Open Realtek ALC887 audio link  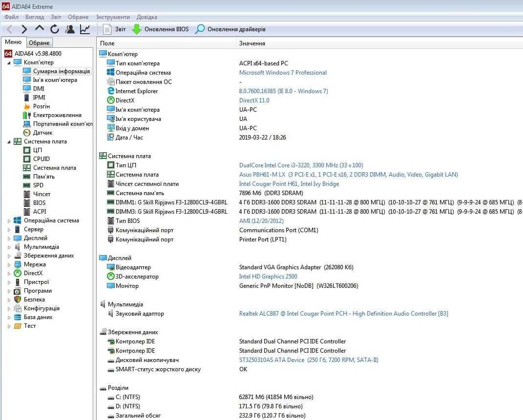(x=344, y=314)
